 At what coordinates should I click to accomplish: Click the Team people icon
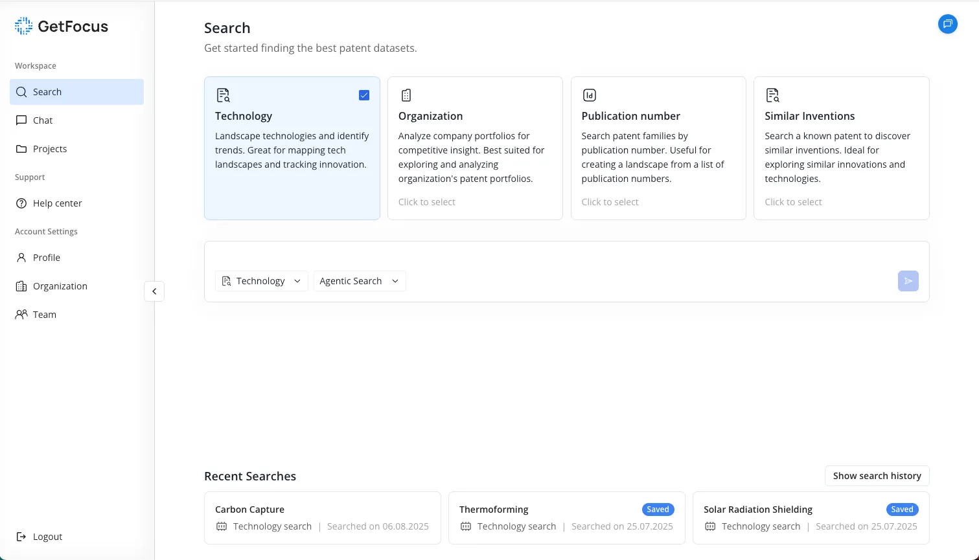coord(21,315)
